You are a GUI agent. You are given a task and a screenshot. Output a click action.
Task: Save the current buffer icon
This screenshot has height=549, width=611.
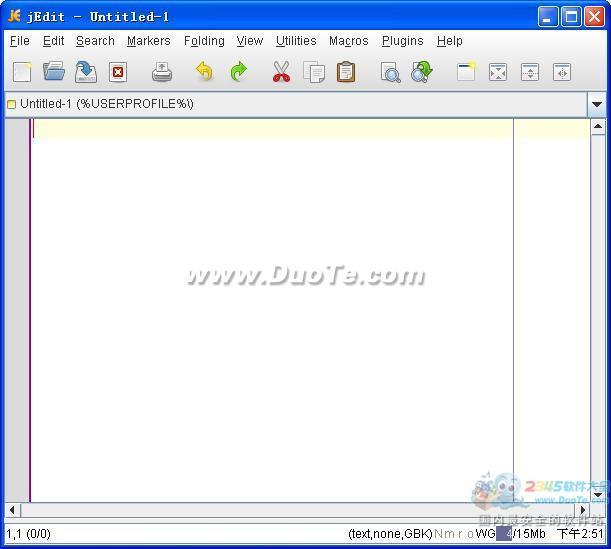(x=86, y=72)
